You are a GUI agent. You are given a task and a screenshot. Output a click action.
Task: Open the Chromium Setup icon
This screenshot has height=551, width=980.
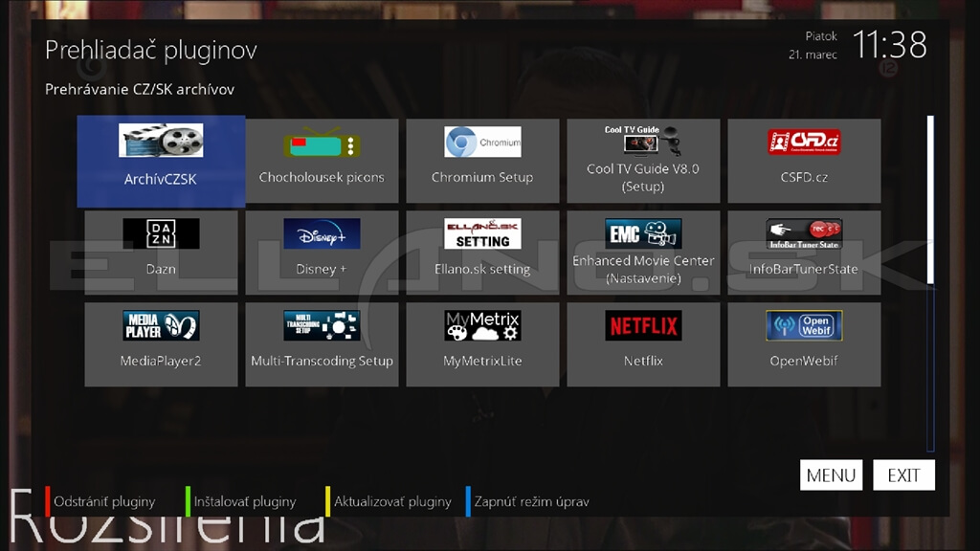click(x=482, y=142)
